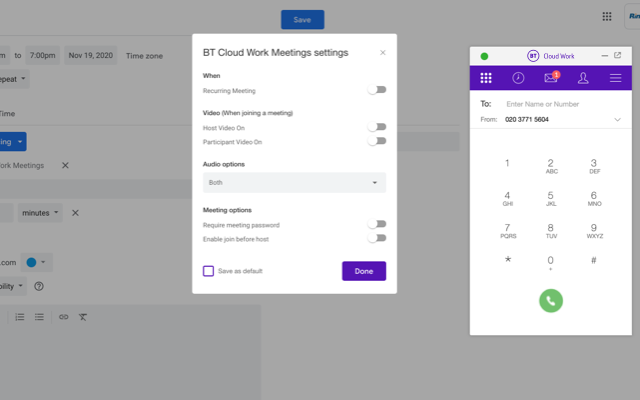Dial key 3 DEF on keypad
Viewport: 640px width, 400px height.
[x=594, y=166]
